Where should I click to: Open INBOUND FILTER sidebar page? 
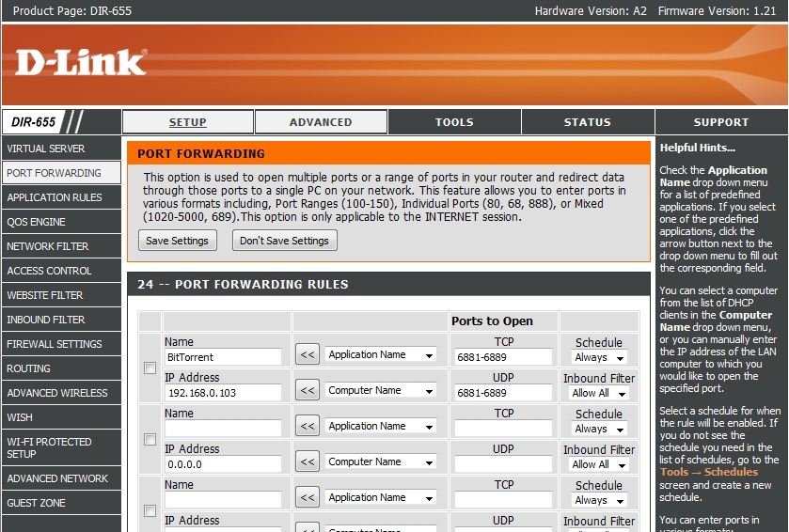click(61, 320)
